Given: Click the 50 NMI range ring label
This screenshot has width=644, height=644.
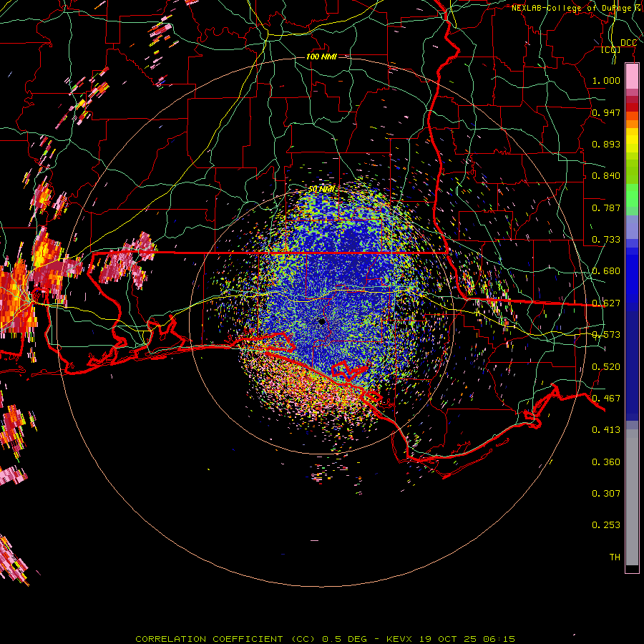Looking at the screenshot, I should (321, 189).
